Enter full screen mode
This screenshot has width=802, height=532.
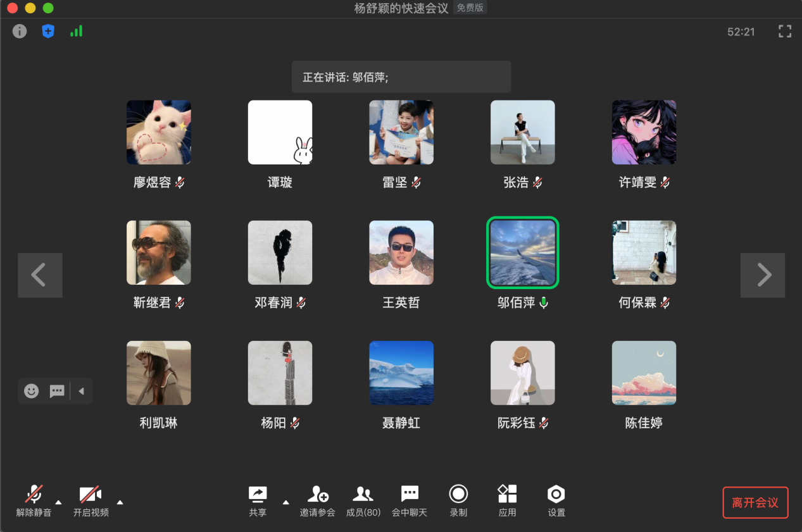pyautogui.click(x=785, y=32)
